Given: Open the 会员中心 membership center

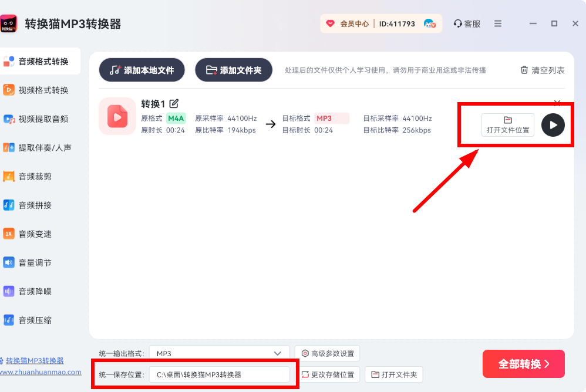Looking at the screenshot, I should [x=347, y=24].
